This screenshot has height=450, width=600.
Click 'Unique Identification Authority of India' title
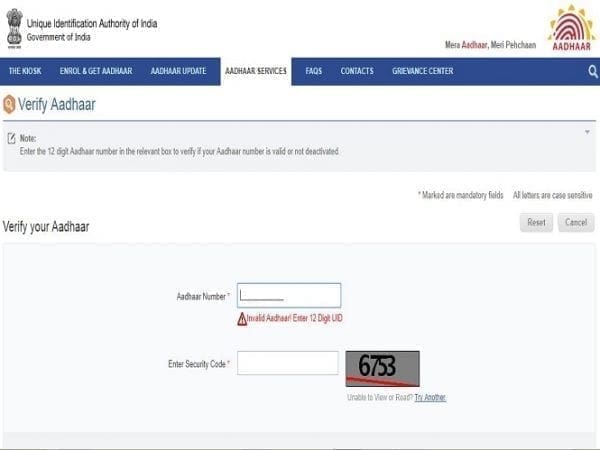click(x=92, y=24)
